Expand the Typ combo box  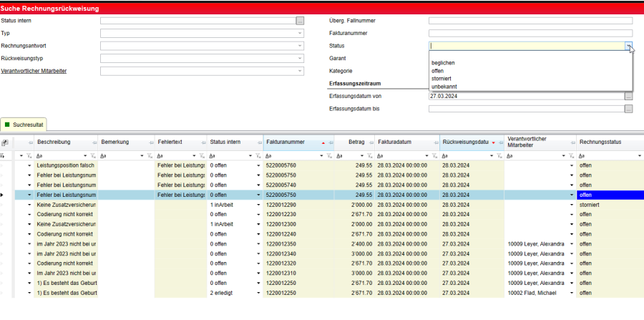[x=300, y=34]
